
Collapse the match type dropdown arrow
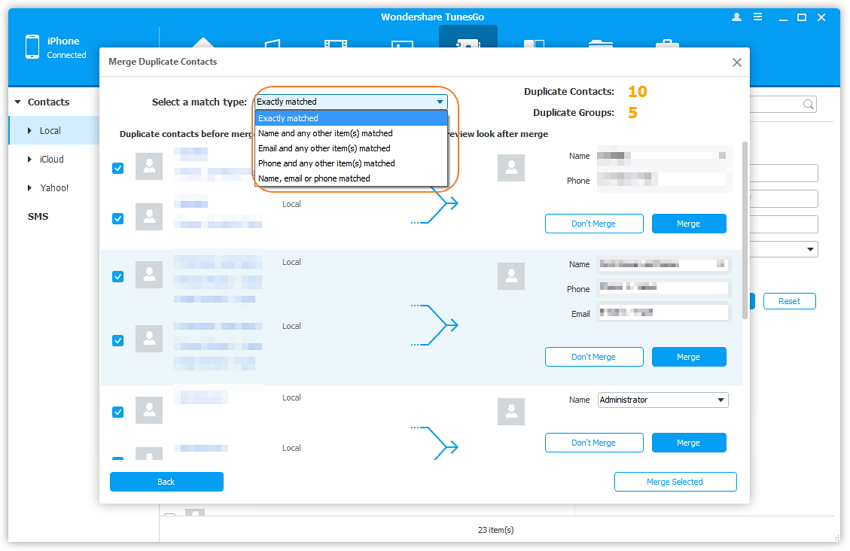[x=440, y=102]
